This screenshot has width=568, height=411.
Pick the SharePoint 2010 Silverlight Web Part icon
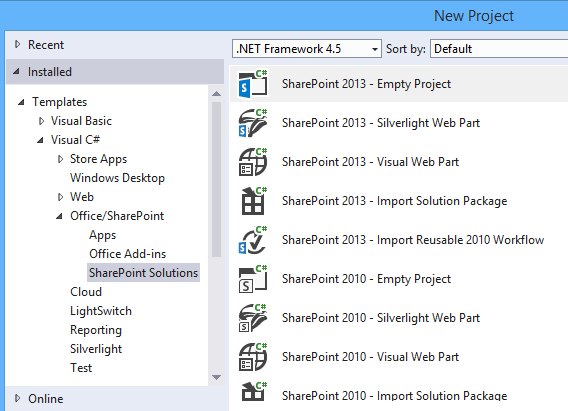[x=253, y=318]
